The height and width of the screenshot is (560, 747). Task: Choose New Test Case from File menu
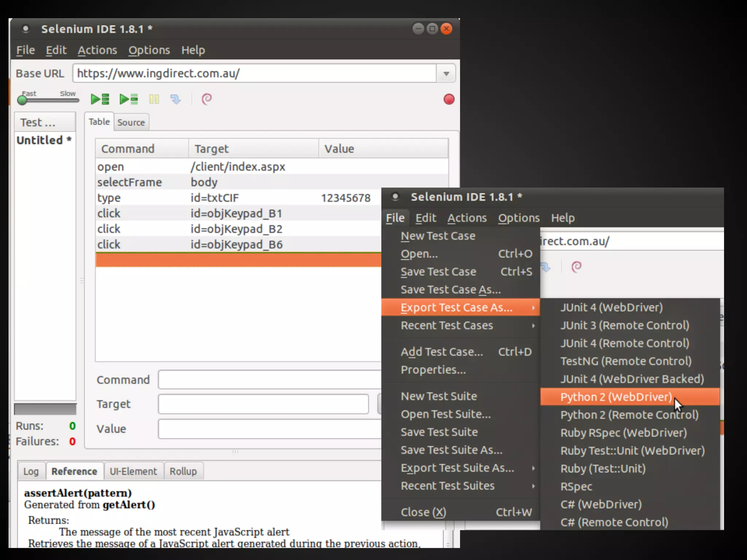tap(461, 236)
